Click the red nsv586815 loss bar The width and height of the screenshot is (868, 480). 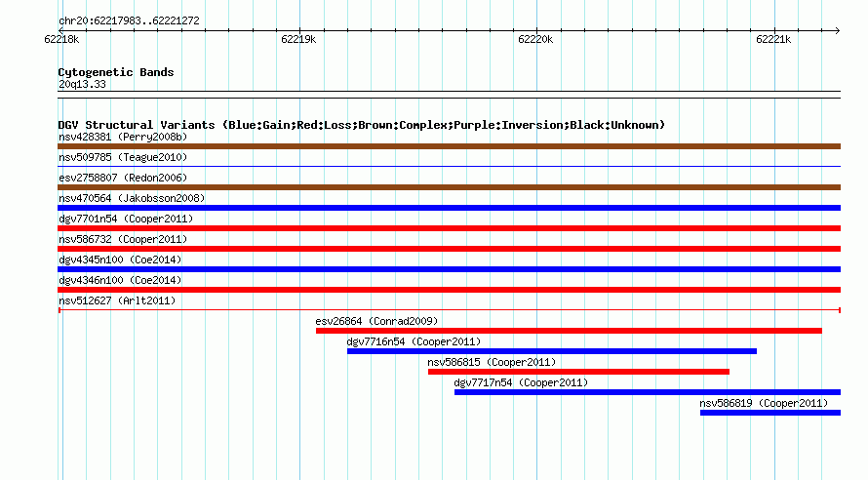pos(578,372)
